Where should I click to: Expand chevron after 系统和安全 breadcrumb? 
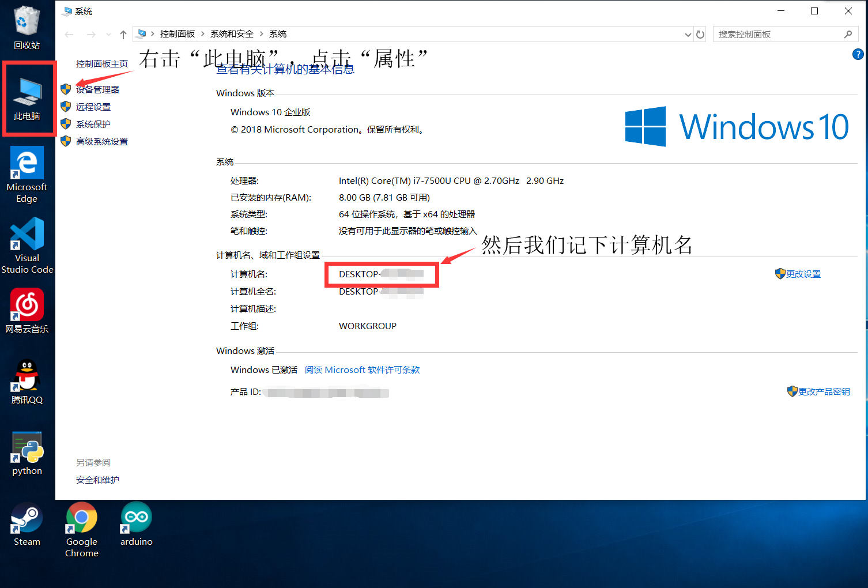pos(262,34)
